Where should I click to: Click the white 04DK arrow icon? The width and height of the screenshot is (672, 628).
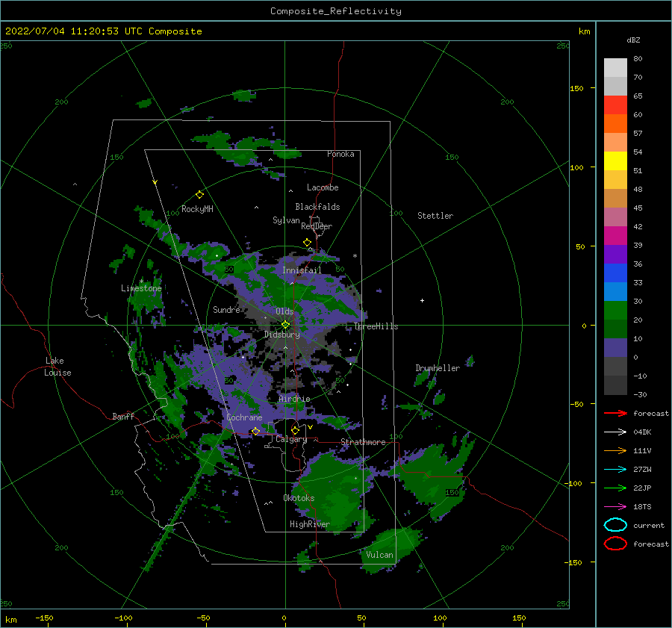pyautogui.click(x=615, y=432)
